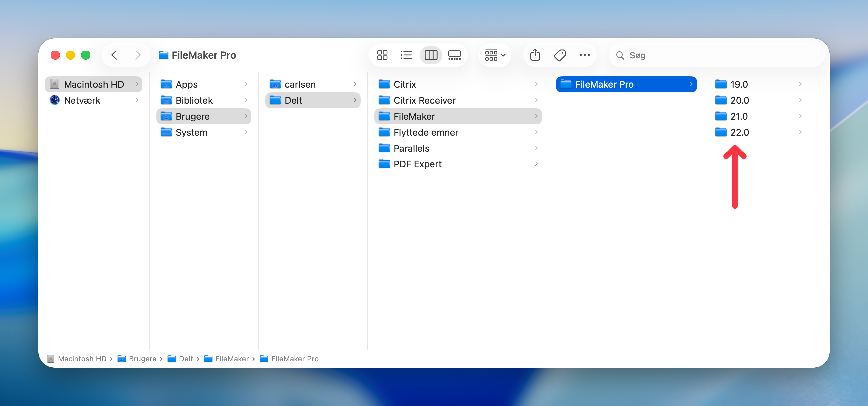Expand 21.0 using its chevron
The width and height of the screenshot is (868, 406).
click(x=800, y=116)
